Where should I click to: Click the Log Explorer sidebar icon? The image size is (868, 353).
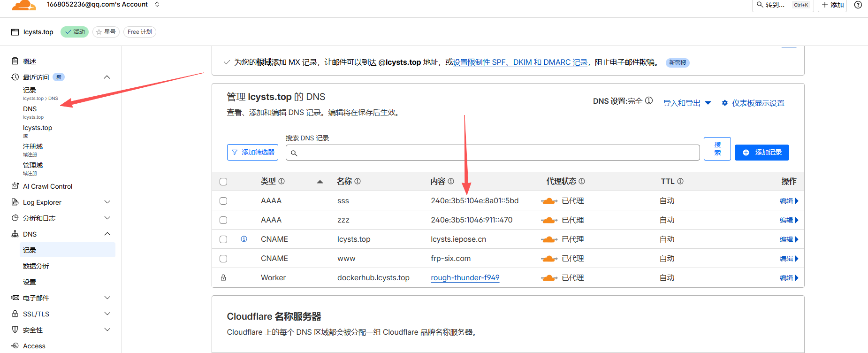click(15, 202)
